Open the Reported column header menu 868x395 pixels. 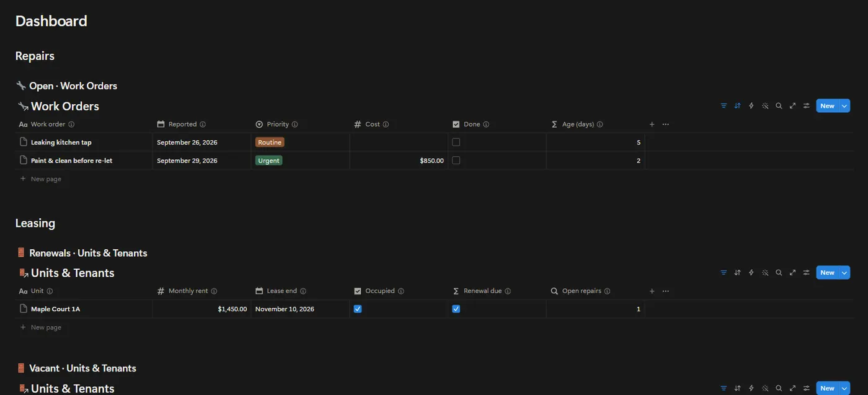201,125
